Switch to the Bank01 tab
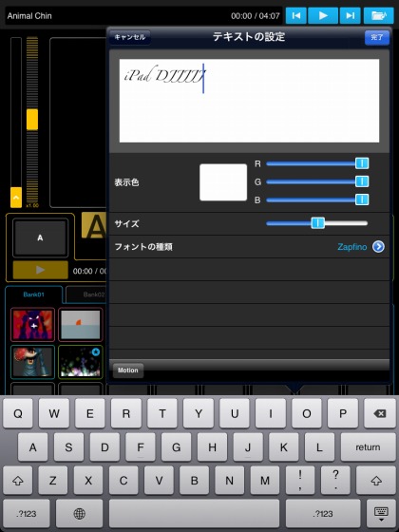 pyautogui.click(x=34, y=294)
